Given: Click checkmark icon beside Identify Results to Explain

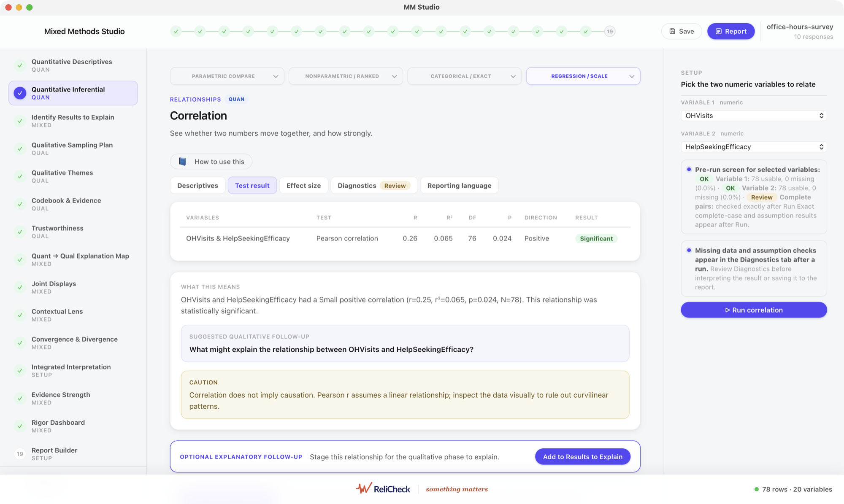Looking at the screenshot, I should pyautogui.click(x=20, y=121).
